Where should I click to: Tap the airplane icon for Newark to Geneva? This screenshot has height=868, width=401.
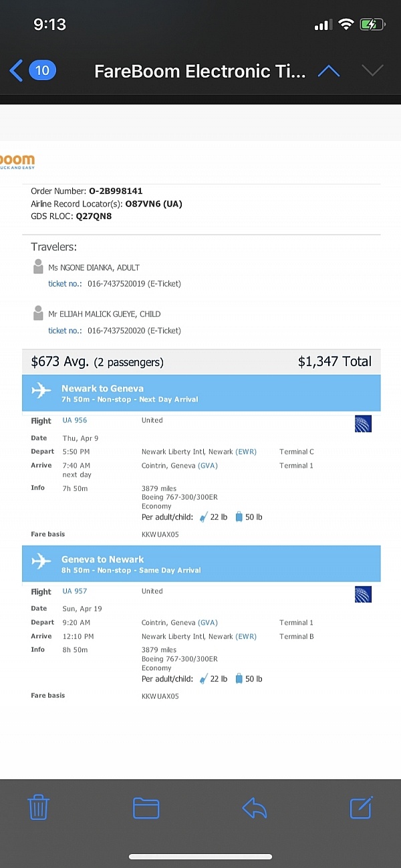tap(41, 392)
